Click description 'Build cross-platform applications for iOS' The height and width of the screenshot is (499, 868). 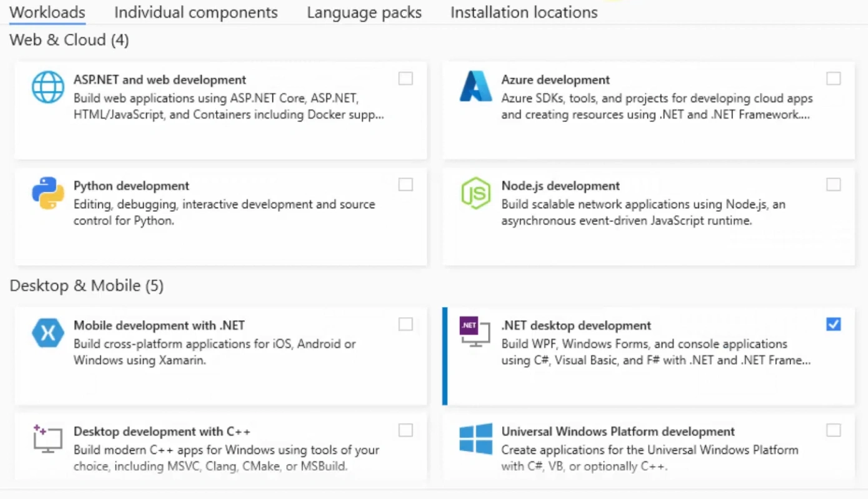click(x=215, y=352)
